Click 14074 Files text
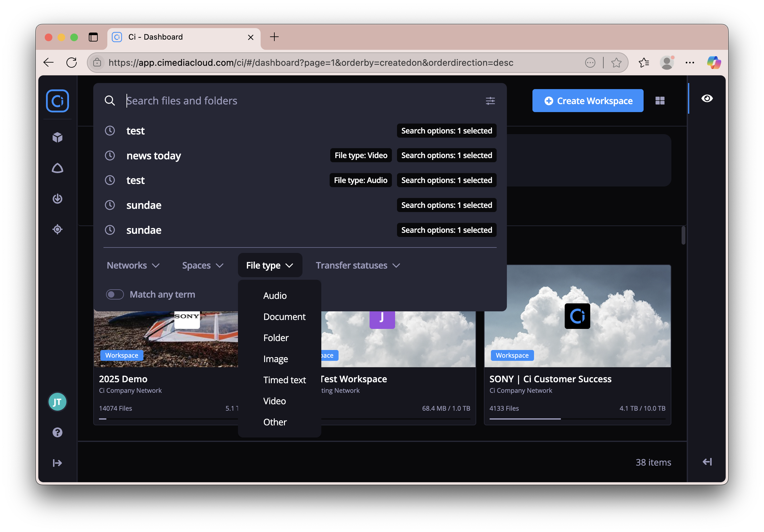Viewport: 764px width, 532px height. 116,408
